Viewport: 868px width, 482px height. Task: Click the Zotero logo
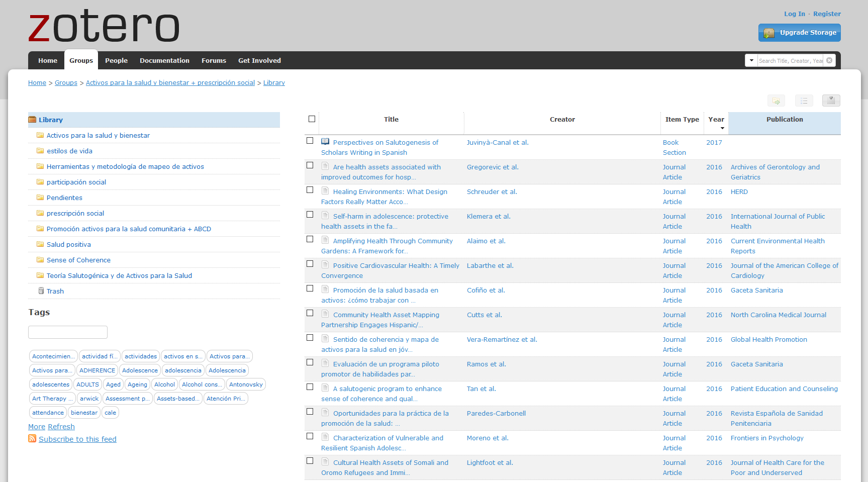[103, 26]
